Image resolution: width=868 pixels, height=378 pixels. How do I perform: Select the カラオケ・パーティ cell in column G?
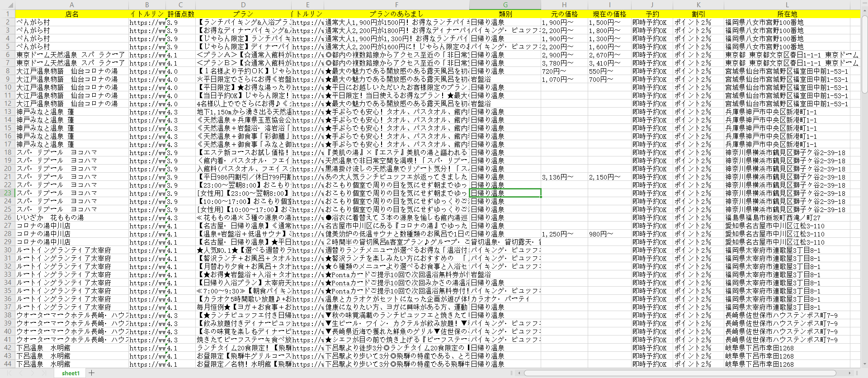click(505, 299)
